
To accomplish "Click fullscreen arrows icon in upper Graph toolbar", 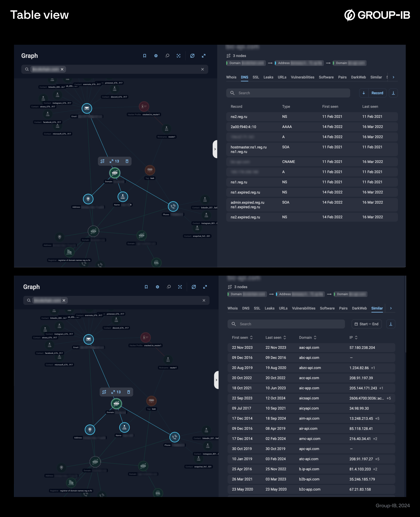I will tap(204, 56).
